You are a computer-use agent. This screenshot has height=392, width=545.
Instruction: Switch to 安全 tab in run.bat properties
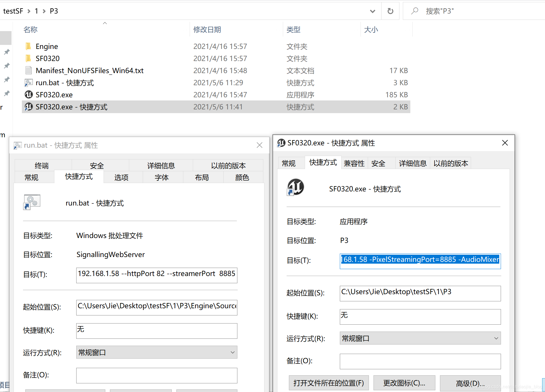pyautogui.click(x=100, y=165)
